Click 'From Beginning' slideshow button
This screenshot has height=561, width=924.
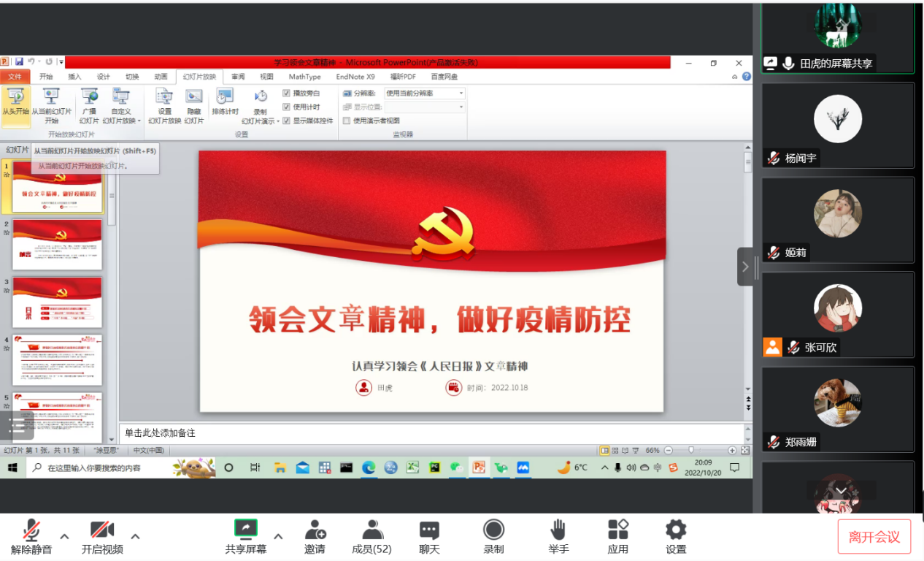coord(15,102)
